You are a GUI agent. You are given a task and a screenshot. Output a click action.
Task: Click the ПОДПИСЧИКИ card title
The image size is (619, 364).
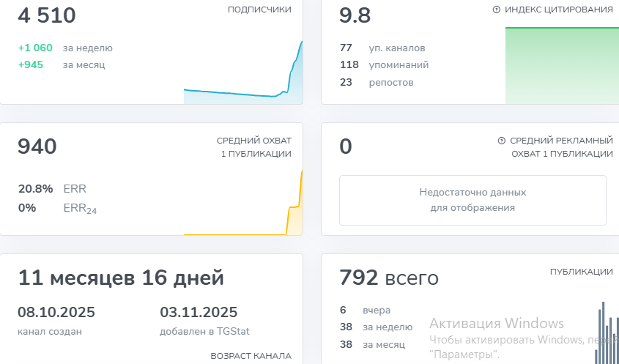259,10
